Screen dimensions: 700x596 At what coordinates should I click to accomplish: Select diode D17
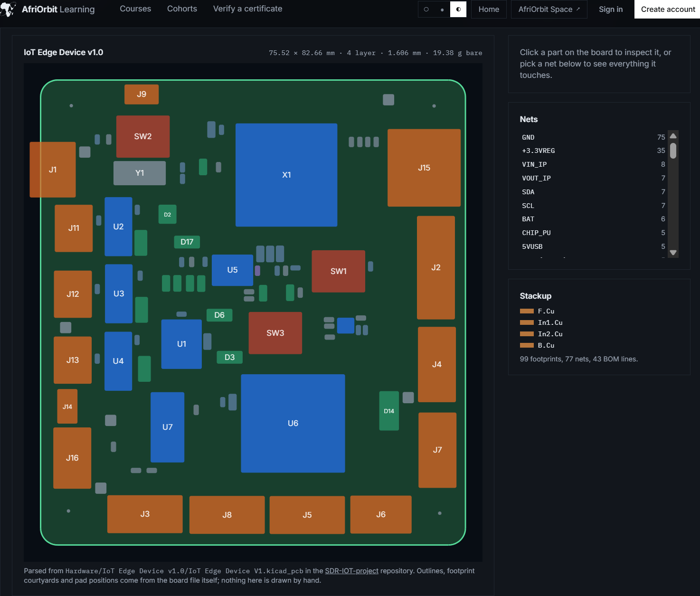[187, 242]
